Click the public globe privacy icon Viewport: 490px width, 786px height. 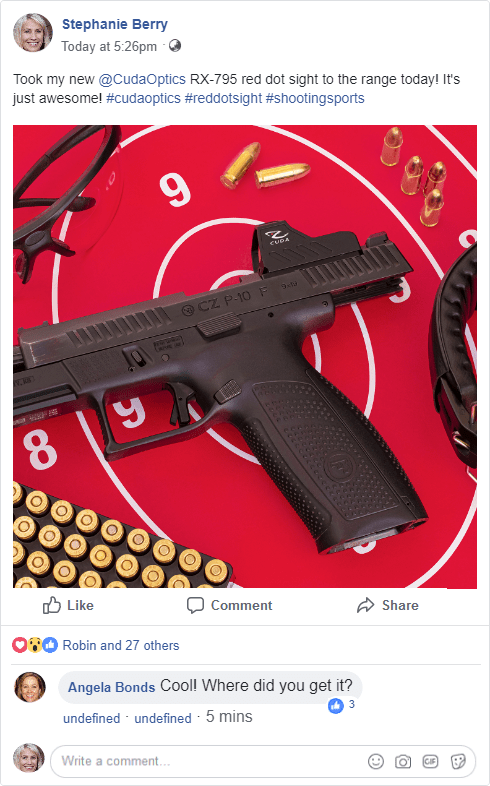coord(175,46)
